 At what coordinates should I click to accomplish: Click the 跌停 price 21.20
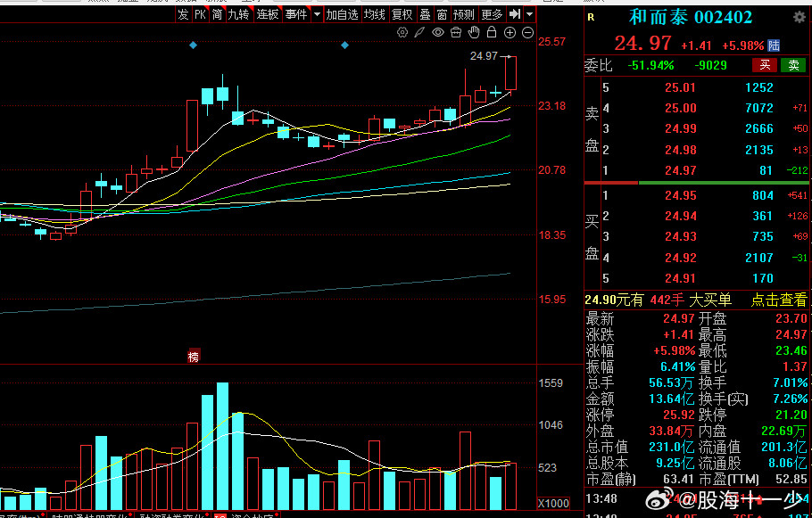[791, 415]
